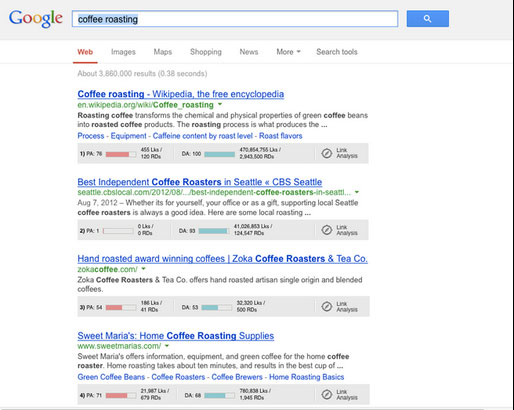Click the Aug 7, 2012 snippet date
This screenshot has height=410, width=514.
click(97, 203)
